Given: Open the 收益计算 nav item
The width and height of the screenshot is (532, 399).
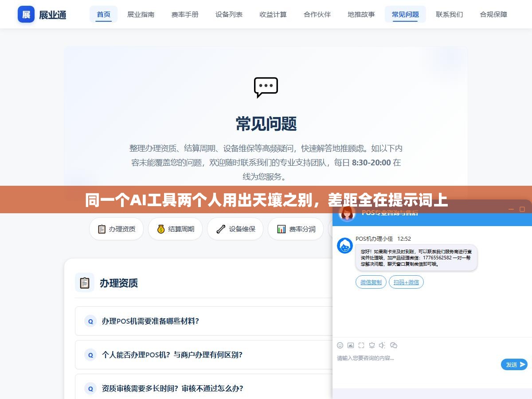Looking at the screenshot, I should (273, 14).
